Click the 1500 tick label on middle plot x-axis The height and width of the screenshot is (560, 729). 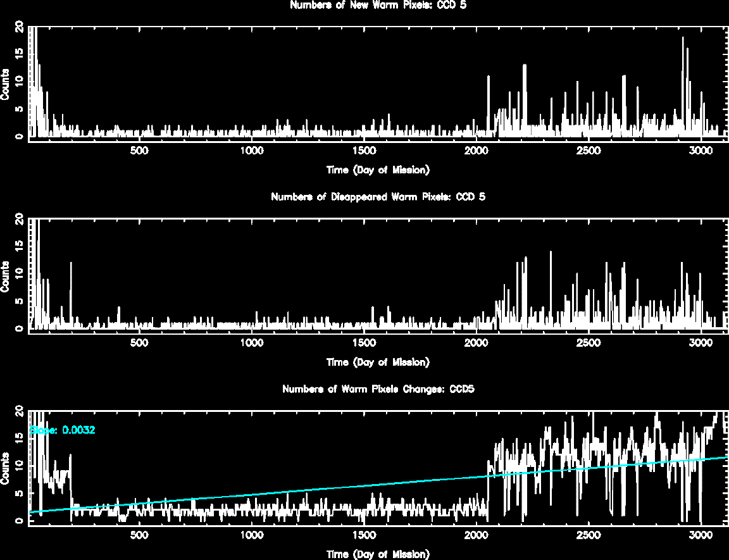click(364, 343)
